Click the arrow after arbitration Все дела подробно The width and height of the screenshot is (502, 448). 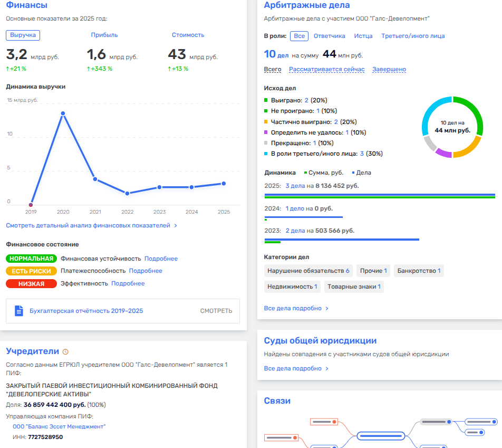pos(327,309)
